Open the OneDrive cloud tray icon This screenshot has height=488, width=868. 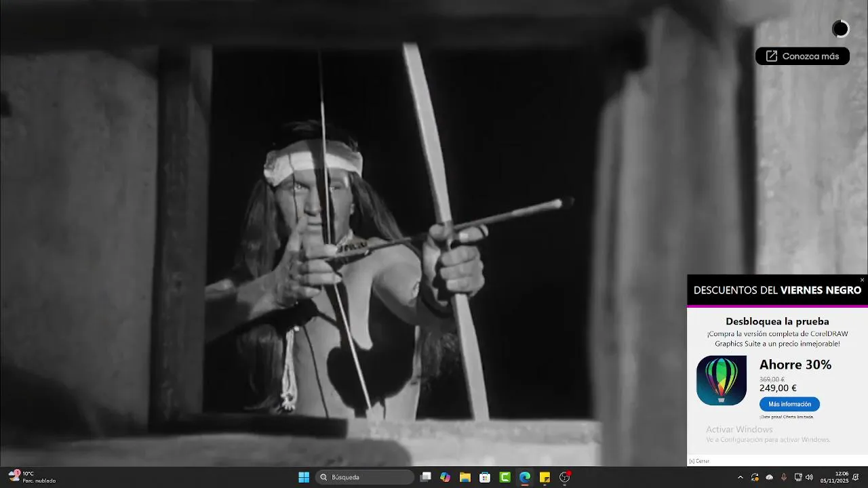point(769,477)
